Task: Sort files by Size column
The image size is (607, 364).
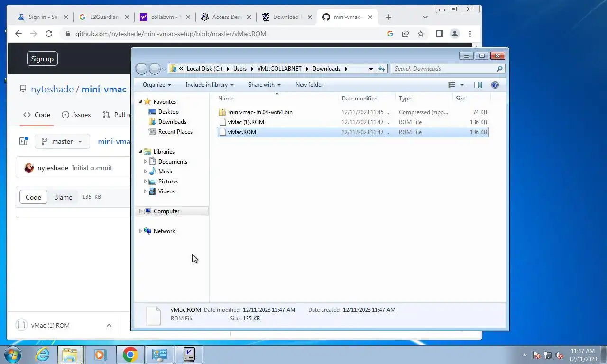Action: (471, 99)
